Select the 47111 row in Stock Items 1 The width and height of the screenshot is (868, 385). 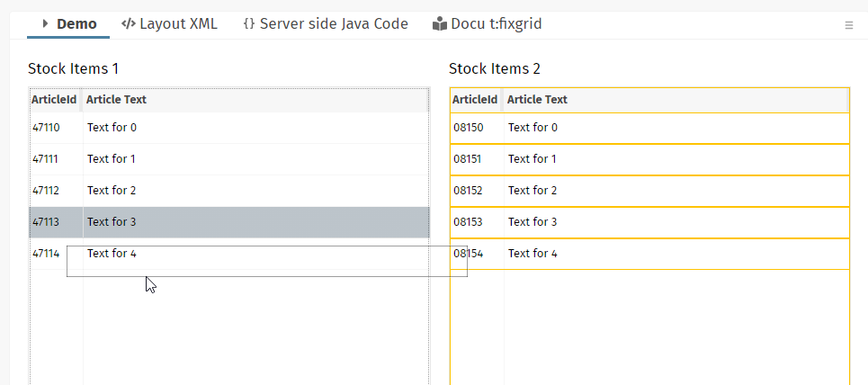click(x=47, y=159)
